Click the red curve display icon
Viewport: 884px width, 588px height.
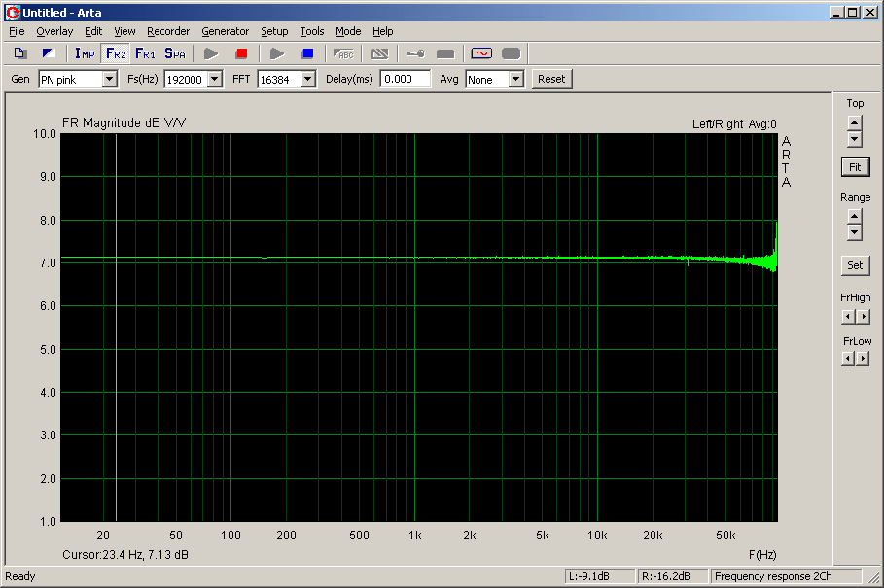tap(481, 53)
